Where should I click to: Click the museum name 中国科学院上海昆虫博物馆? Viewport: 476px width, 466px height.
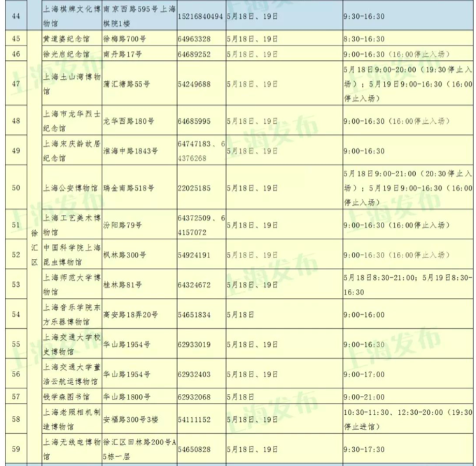coord(71,255)
